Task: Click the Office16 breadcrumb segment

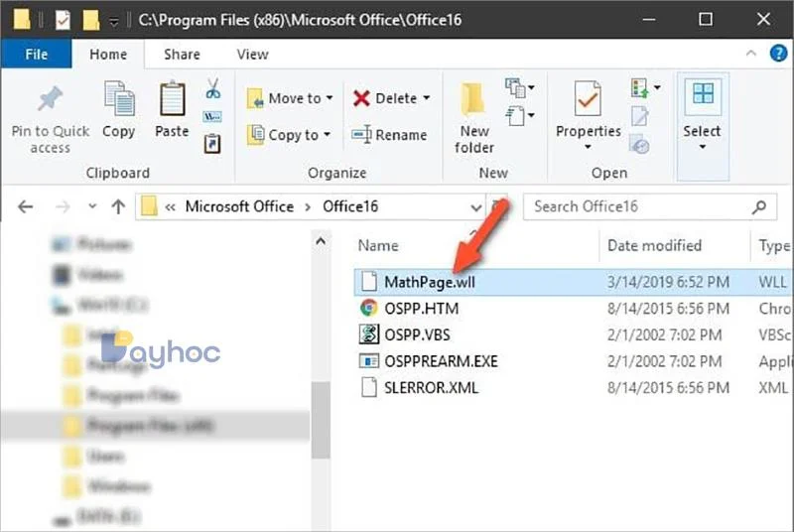Action: pos(350,206)
